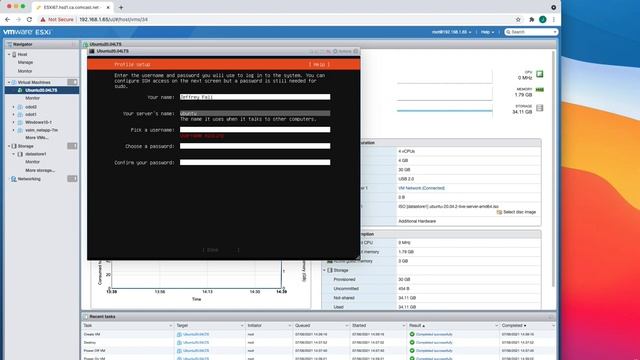The image size is (640, 360).
Task: Click the Networking count badge
Action: 72,179
